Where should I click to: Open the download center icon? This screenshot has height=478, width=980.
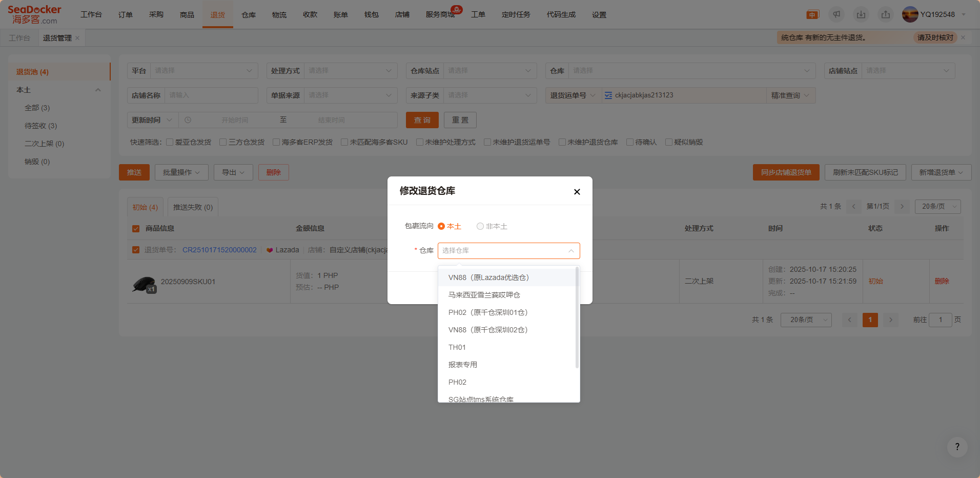(x=861, y=15)
